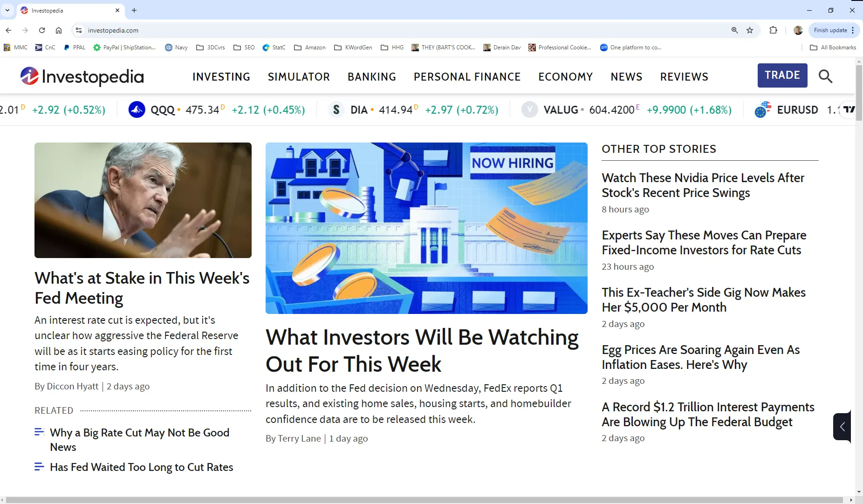Open the Egg Prices Are Soaring story
The height and width of the screenshot is (504, 863).
tap(701, 357)
